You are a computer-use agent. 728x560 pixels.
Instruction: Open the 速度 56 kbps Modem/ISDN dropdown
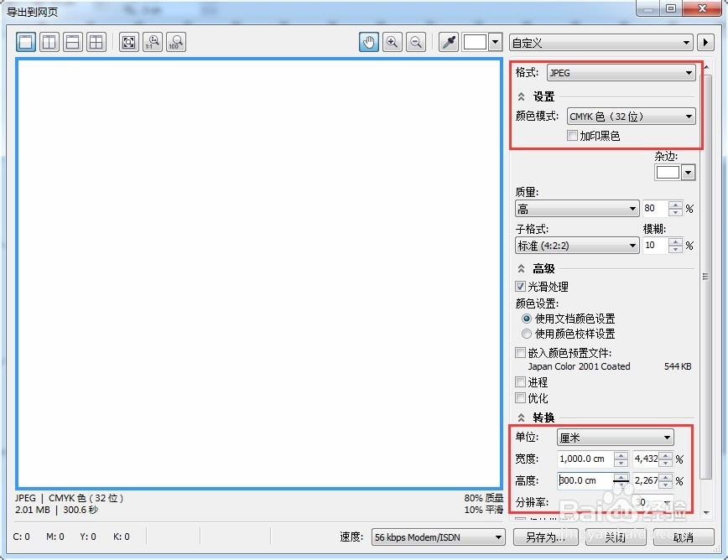[439, 537]
